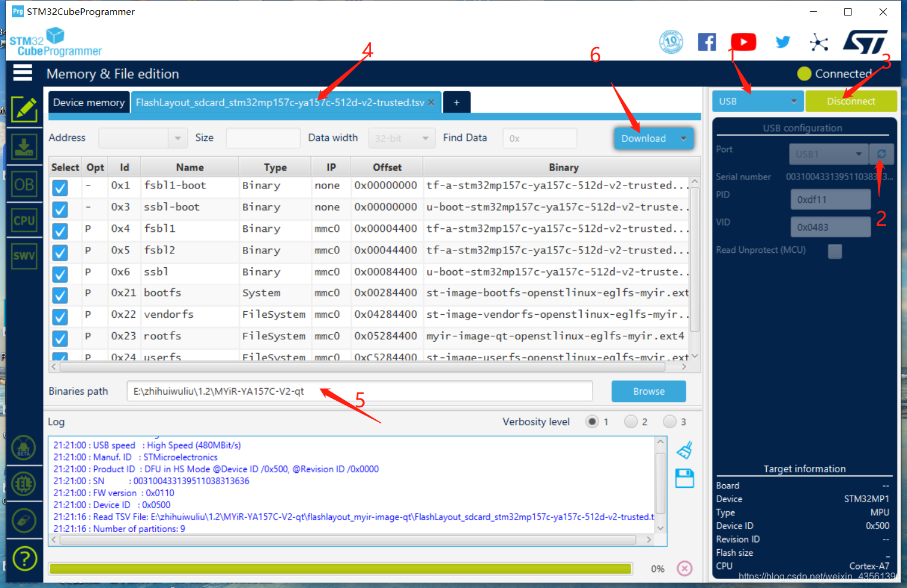
Task: Click the Find Data input field
Action: tap(540, 138)
